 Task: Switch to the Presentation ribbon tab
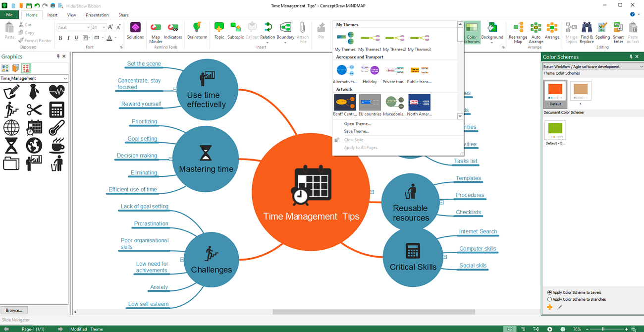pos(97,15)
